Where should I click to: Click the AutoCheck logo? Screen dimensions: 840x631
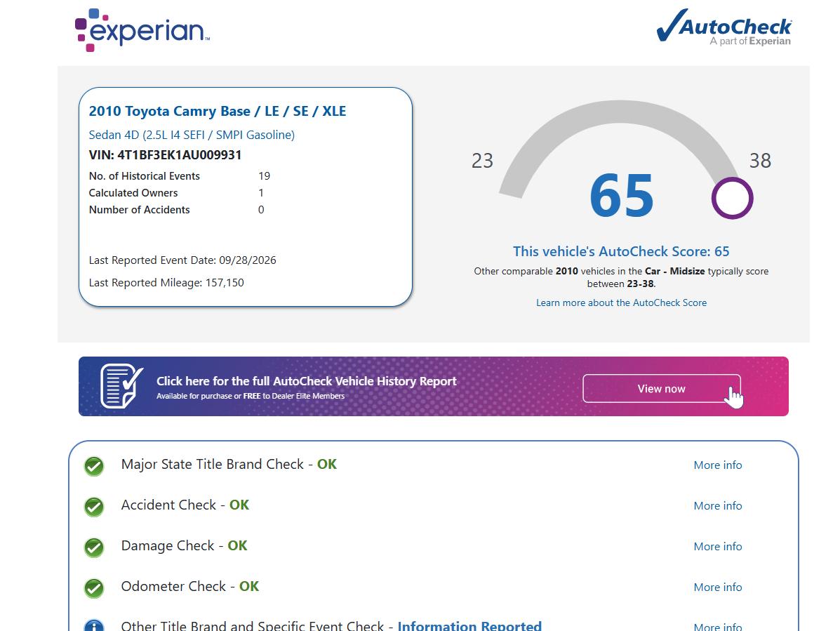[724, 27]
